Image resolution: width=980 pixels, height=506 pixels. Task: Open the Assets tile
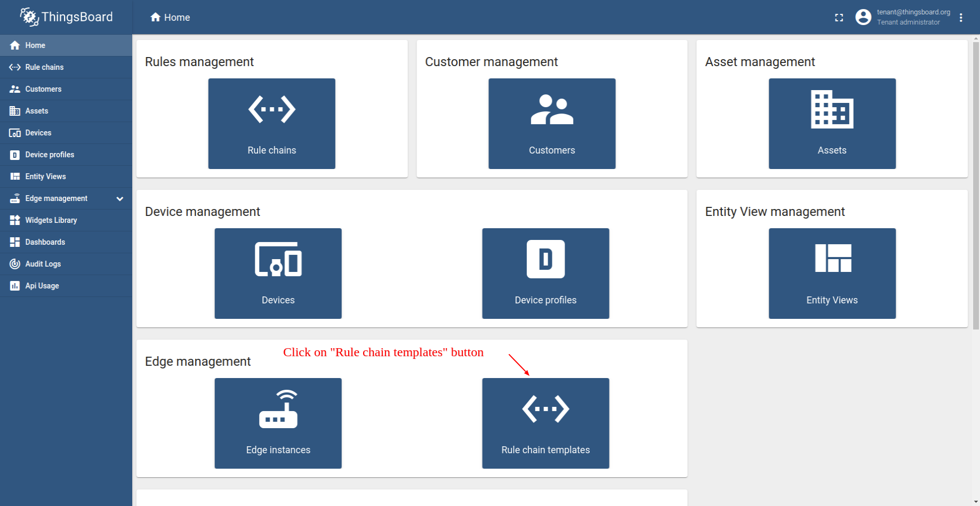832,123
